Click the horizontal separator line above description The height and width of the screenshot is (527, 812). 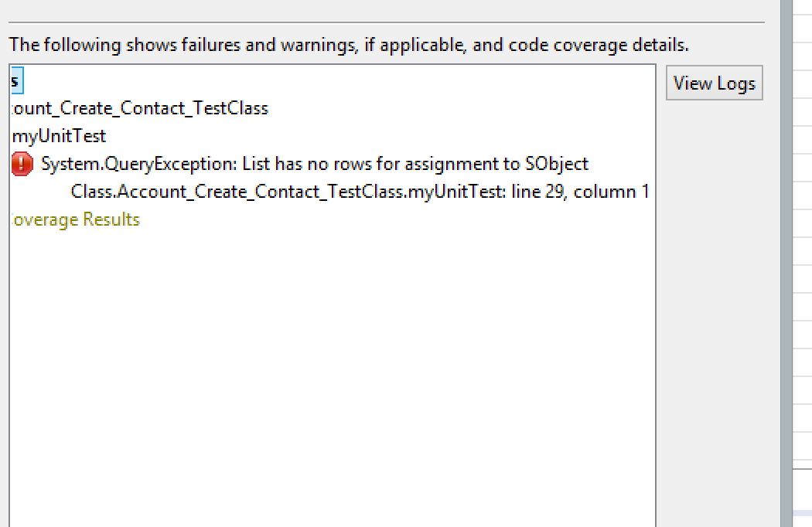coord(387,23)
